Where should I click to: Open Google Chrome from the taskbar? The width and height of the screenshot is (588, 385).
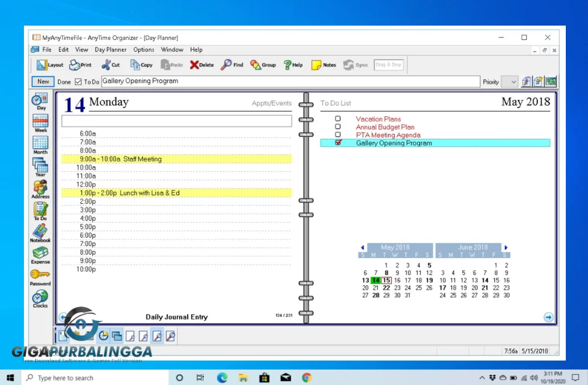(x=307, y=378)
